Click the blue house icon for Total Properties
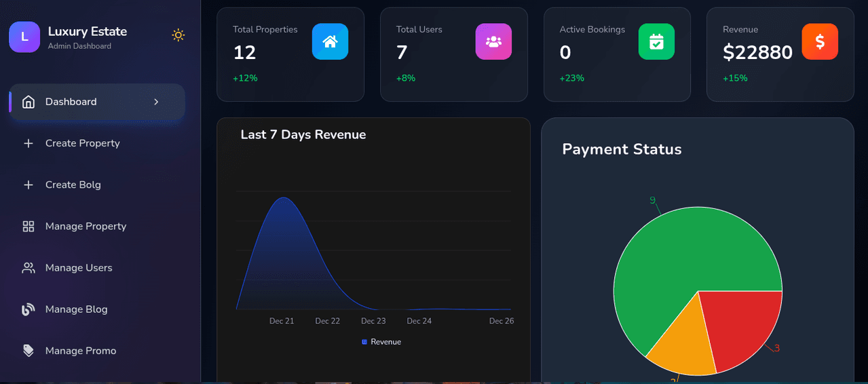Viewport: 868px width, 384px height. point(330,41)
